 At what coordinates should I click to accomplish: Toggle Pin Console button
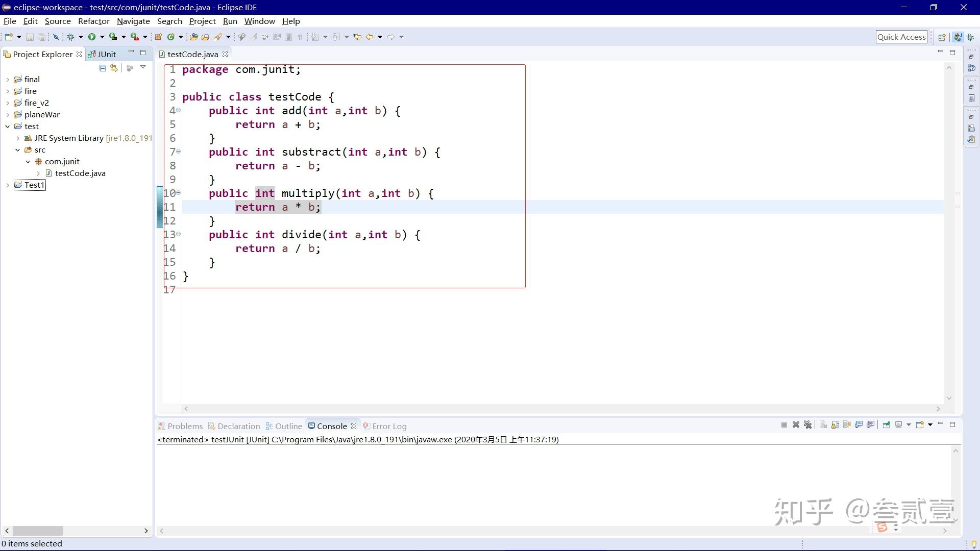pos(887,424)
